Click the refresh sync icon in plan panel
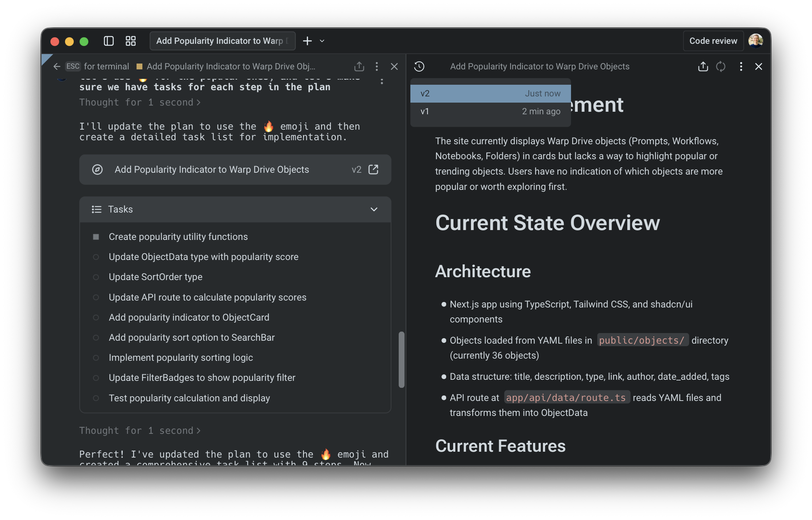812x520 pixels. point(721,66)
